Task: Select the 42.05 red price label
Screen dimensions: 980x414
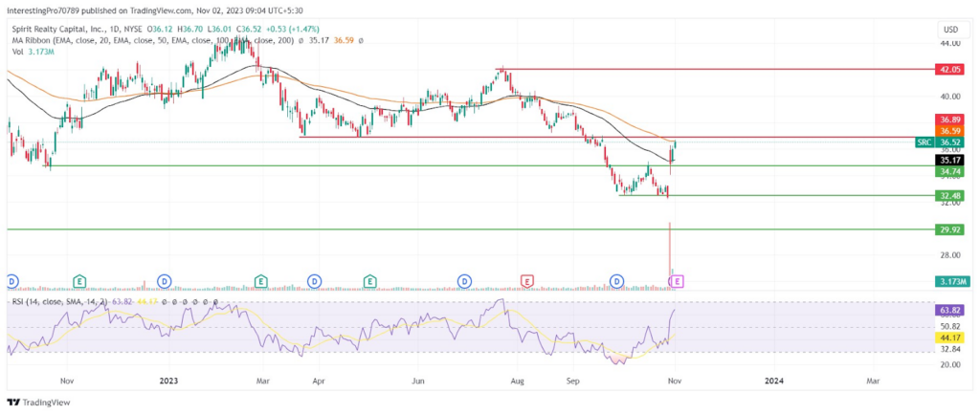Action: tap(950, 69)
